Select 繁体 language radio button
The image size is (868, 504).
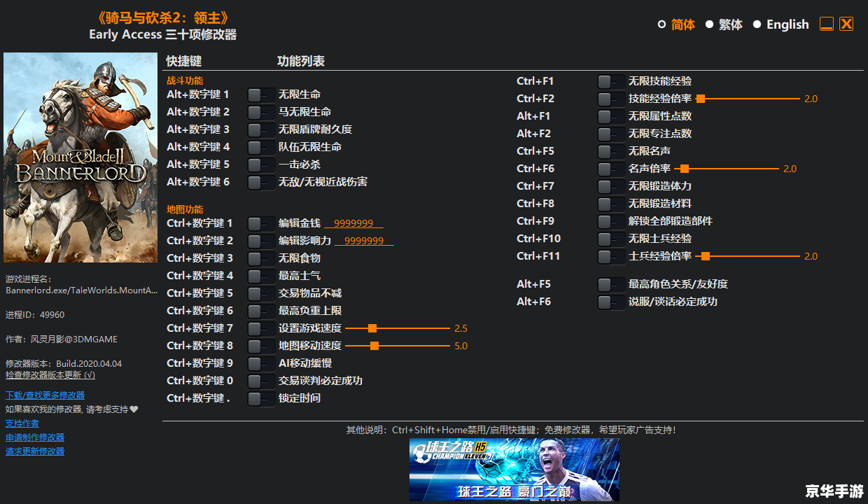(709, 24)
